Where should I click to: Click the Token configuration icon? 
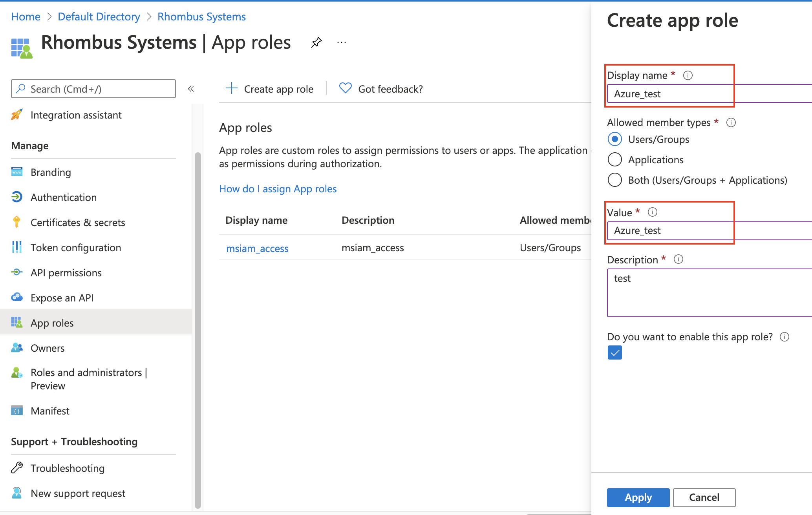click(x=16, y=247)
